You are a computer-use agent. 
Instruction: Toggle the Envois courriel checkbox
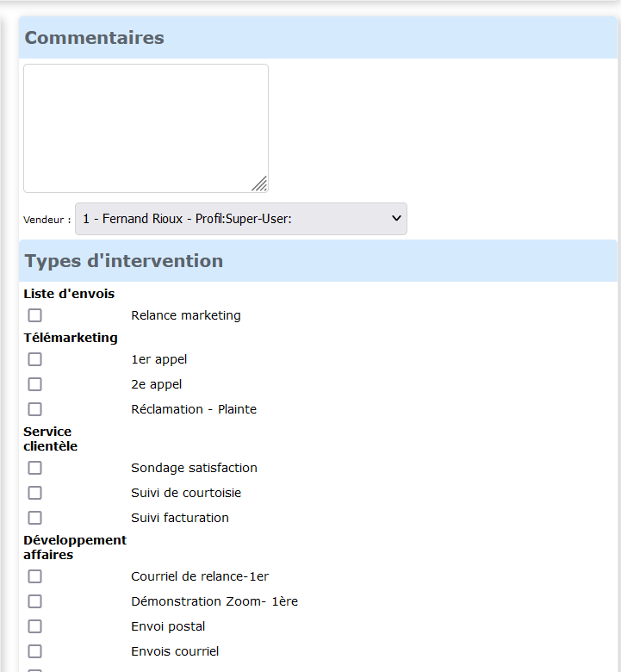tap(34, 651)
